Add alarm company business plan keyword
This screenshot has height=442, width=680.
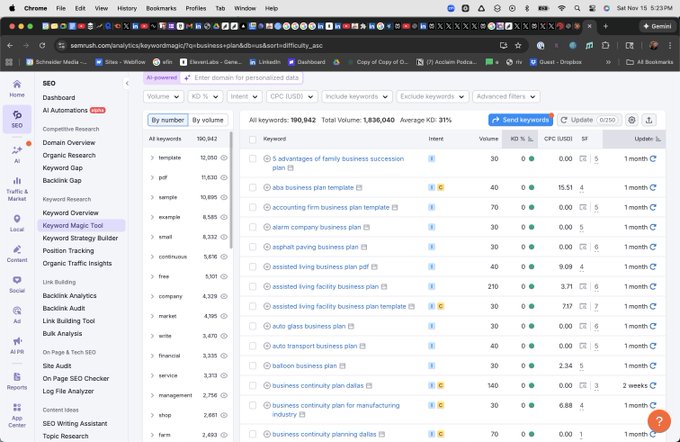(267, 227)
